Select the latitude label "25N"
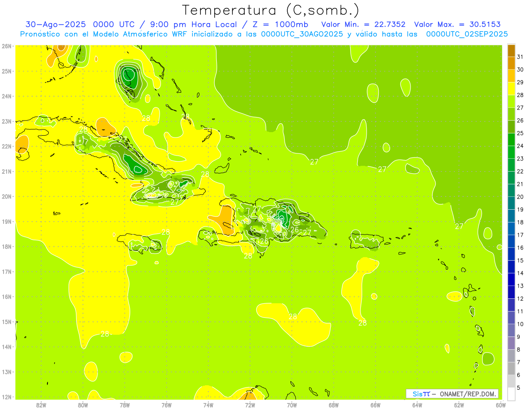Screen dimensions: 532x411 [7, 71]
